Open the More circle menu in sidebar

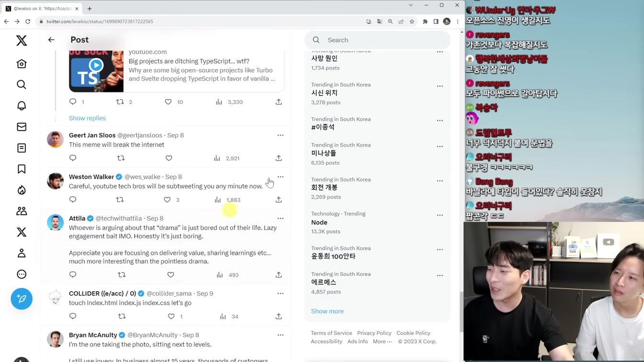click(x=22, y=274)
